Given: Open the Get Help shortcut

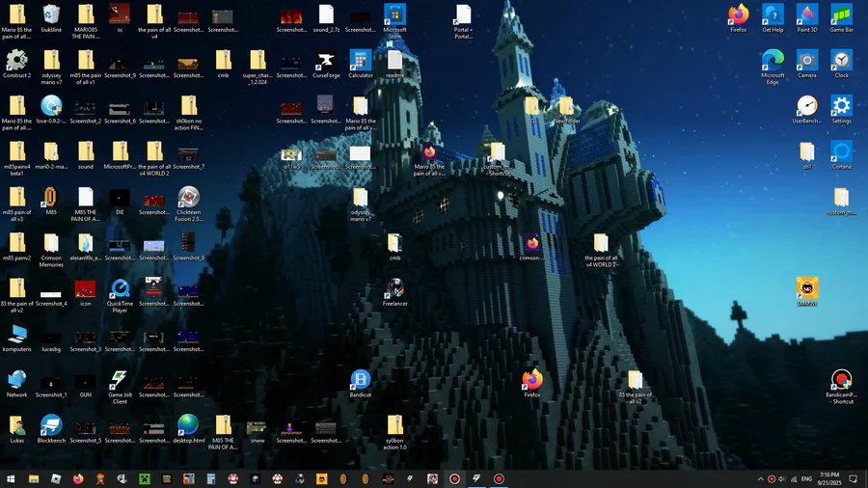Looking at the screenshot, I should [773, 14].
